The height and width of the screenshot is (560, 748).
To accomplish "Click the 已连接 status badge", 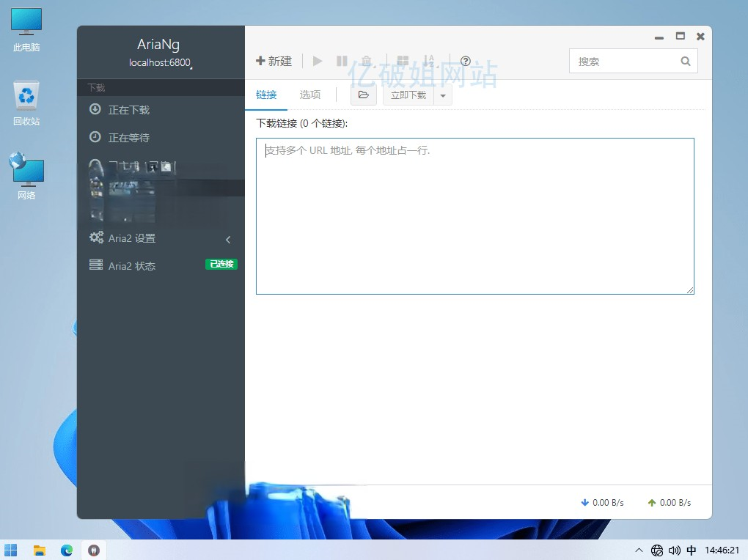I will (x=221, y=264).
